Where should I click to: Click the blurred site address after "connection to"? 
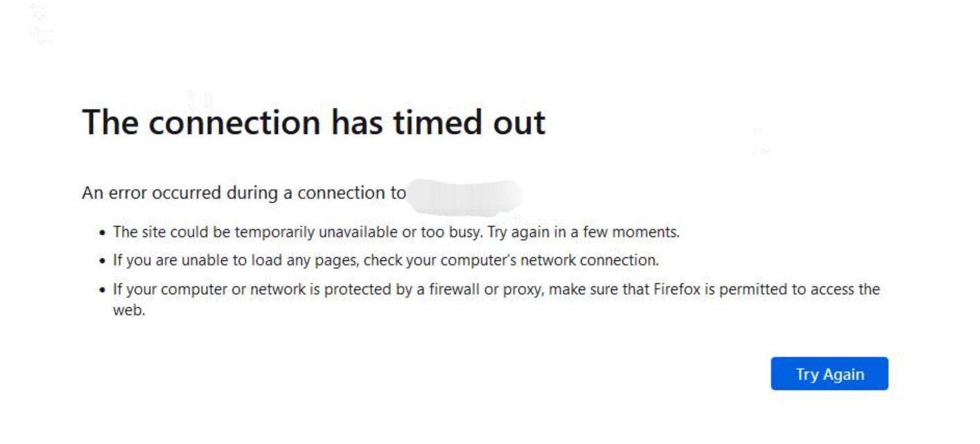pos(464,194)
